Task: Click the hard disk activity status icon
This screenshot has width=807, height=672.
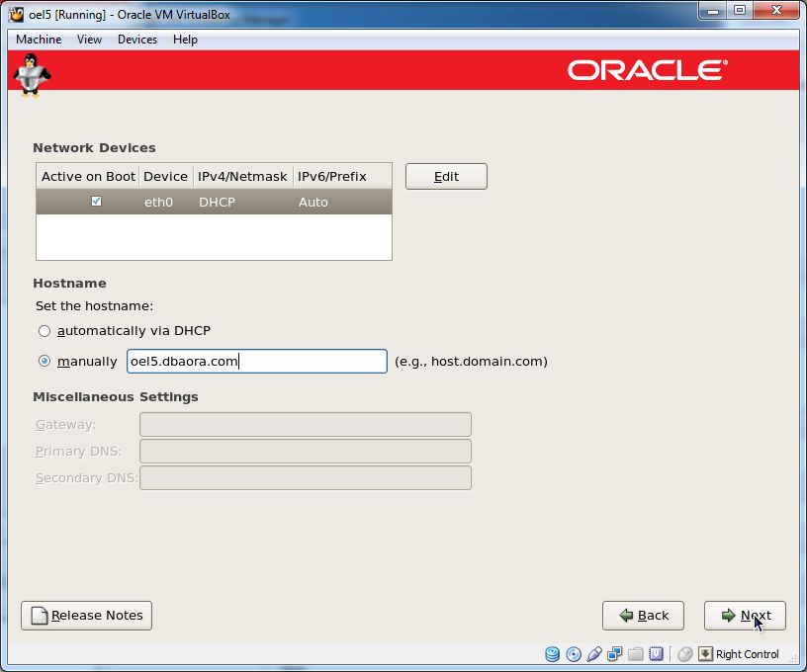Action: click(552, 654)
